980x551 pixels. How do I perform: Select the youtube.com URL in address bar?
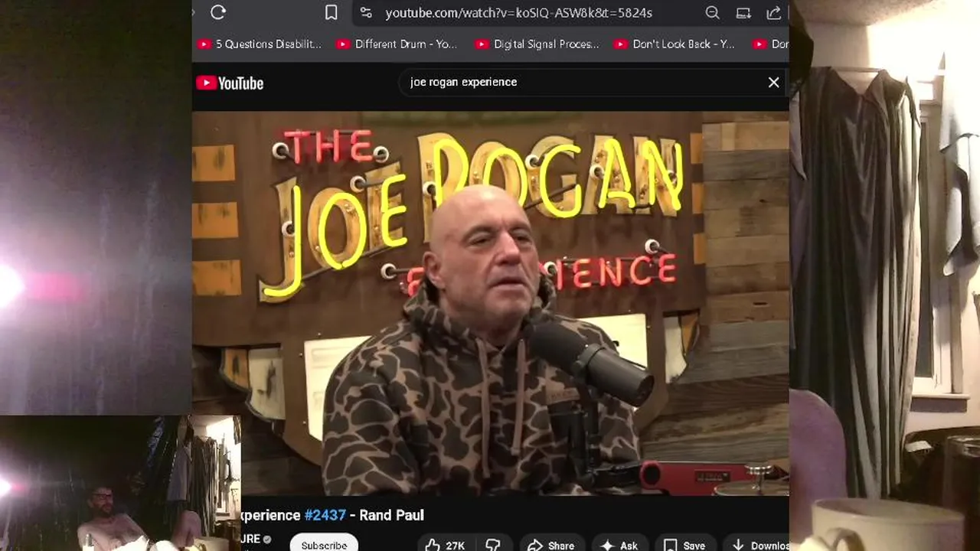pos(518,13)
